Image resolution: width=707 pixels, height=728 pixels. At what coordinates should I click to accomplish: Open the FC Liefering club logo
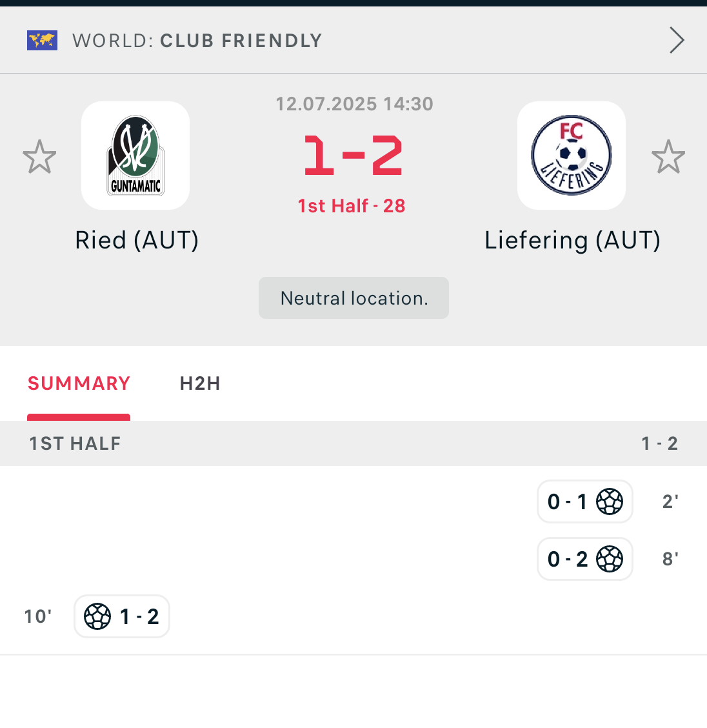tap(572, 156)
